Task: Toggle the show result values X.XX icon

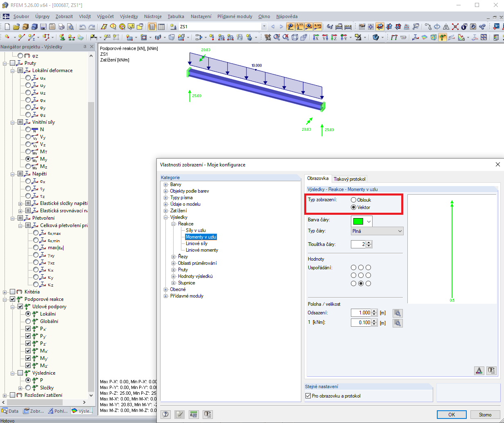Action: pyautogui.click(x=318, y=27)
